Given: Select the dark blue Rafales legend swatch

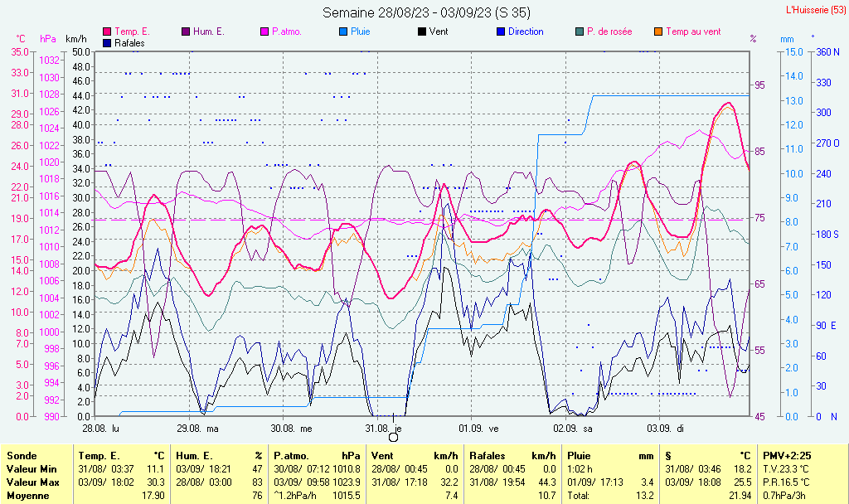Looking at the screenshot, I should tap(107, 43).
